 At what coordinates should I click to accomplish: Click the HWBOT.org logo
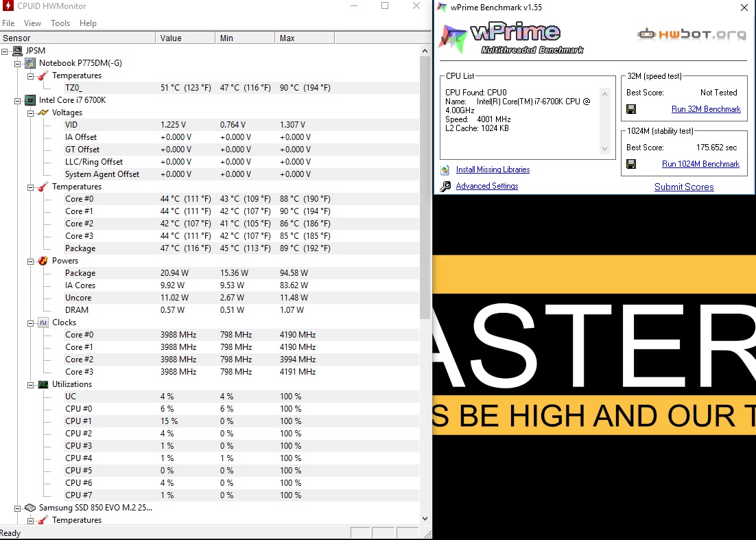(692, 34)
